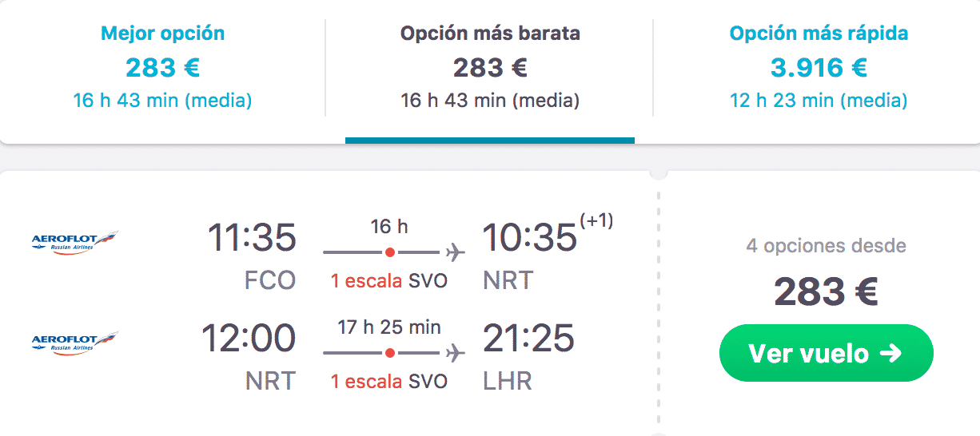Open the Opción más rápida tab
The image size is (980, 436).
tap(819, 69)
